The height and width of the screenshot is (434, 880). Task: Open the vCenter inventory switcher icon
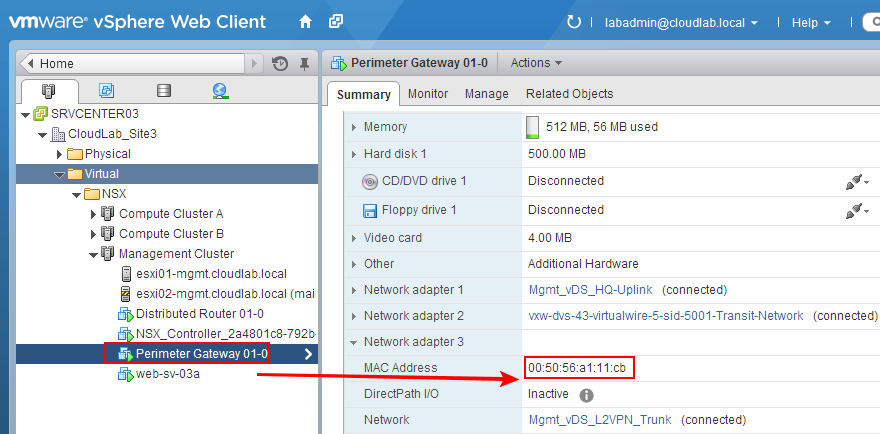336,22
